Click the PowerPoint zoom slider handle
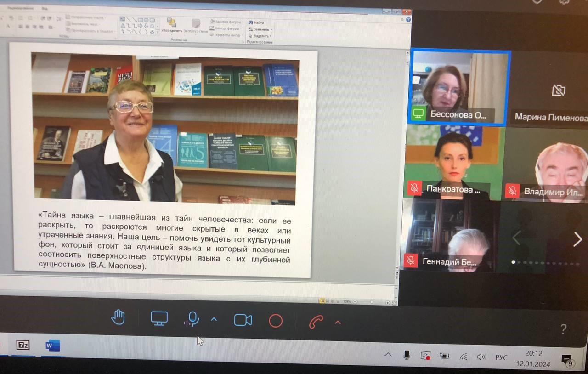The image size is (588, 374). point(372,302)
